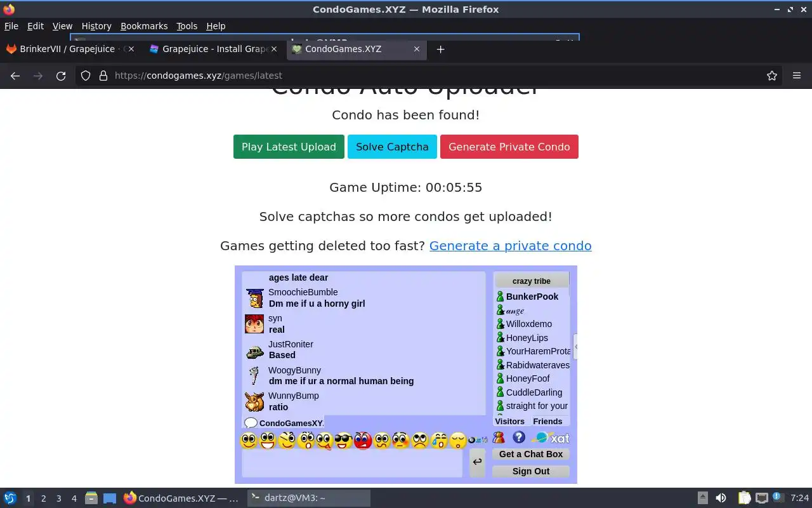Open SmoochieBumble's avatar in chat
This screenshot has width=812, height=508.
[x=255, y=298]
